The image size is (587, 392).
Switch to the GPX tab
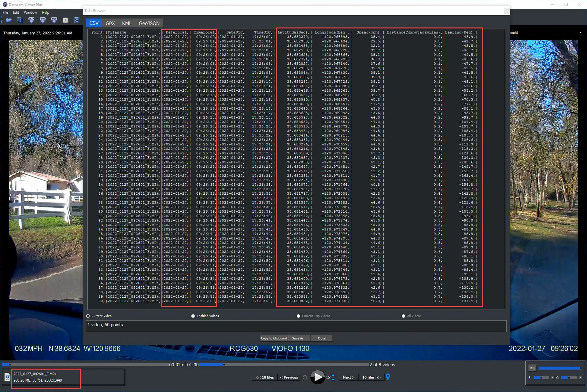[x=110, y=23]
